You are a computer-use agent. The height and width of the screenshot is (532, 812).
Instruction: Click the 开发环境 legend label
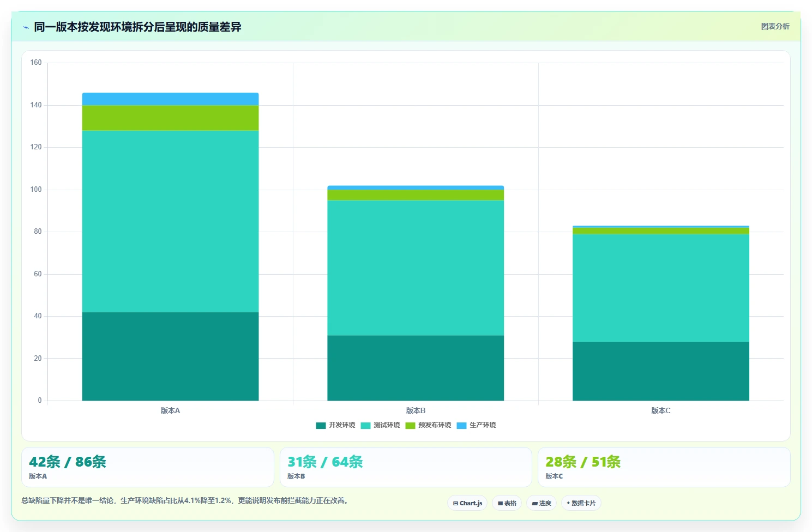[342, 425]
